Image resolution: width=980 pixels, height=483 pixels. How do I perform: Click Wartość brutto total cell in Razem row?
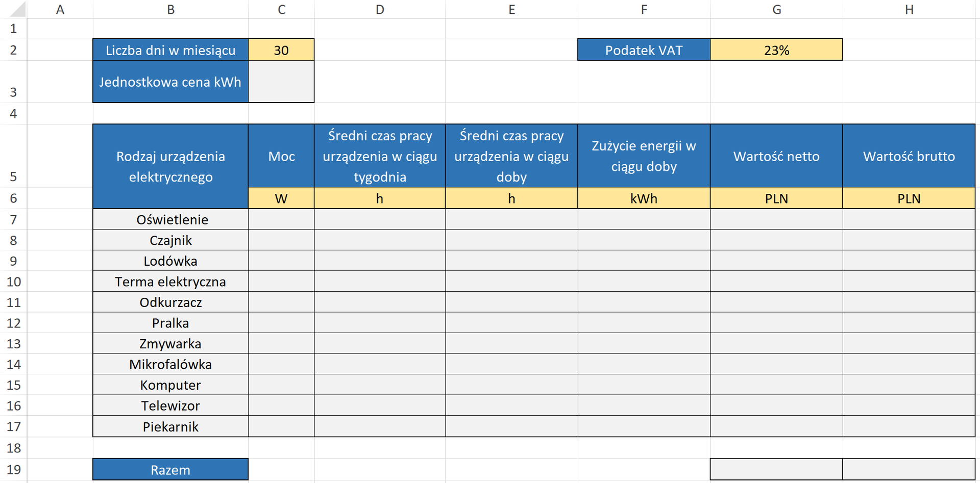coord(909,469)
